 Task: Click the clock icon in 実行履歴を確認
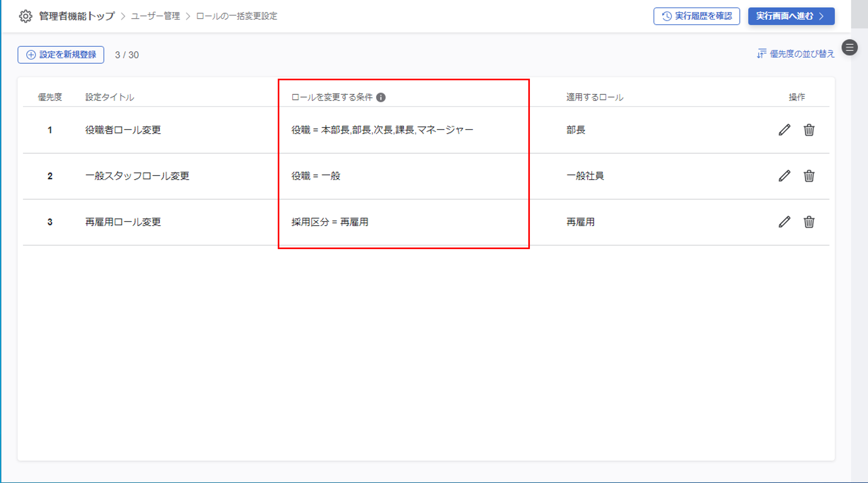pyautogui.click(x=667, y=16)
